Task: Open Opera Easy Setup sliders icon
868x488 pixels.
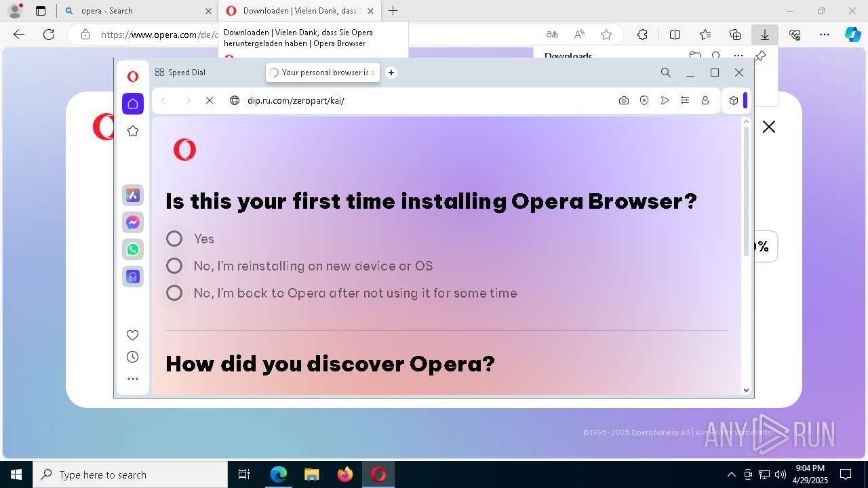Action: [x=685, y=100]
